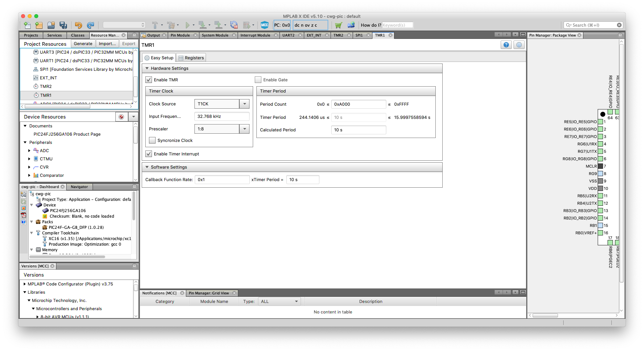Click the Undo toolbar icon
Screen dimensions: 644x351
tap(78, 25)
